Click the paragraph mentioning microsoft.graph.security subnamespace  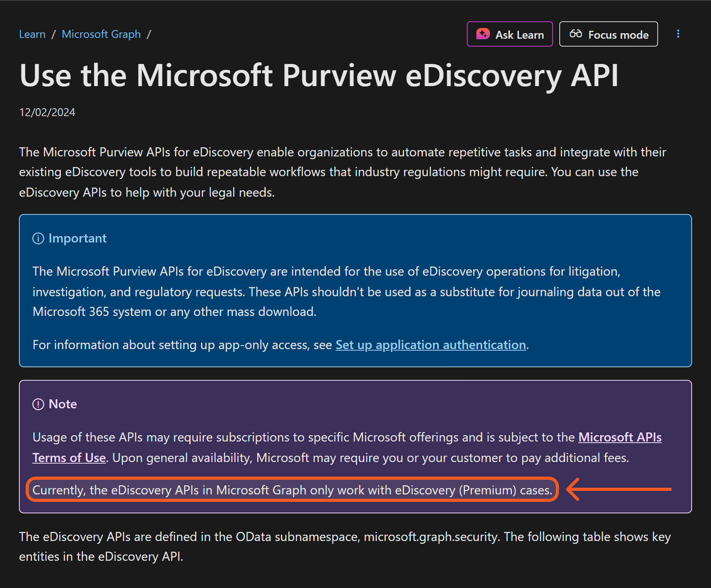tap(345, 547)
